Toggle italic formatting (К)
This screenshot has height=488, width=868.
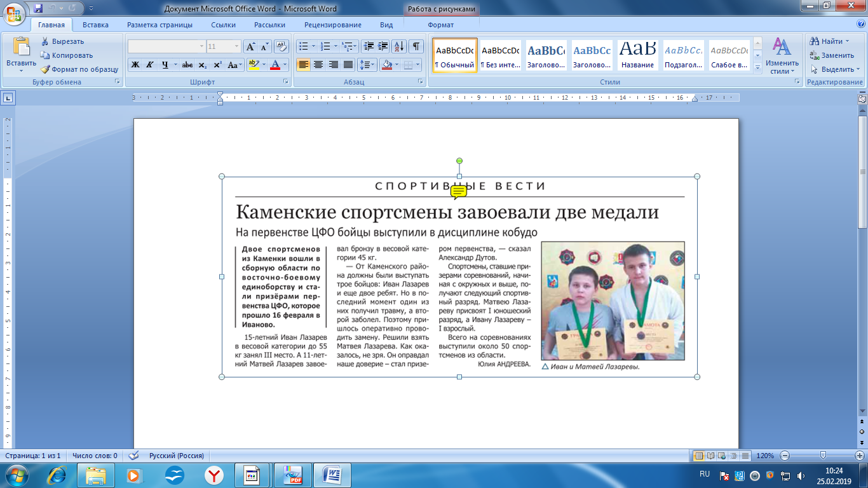tap(150, 65)
